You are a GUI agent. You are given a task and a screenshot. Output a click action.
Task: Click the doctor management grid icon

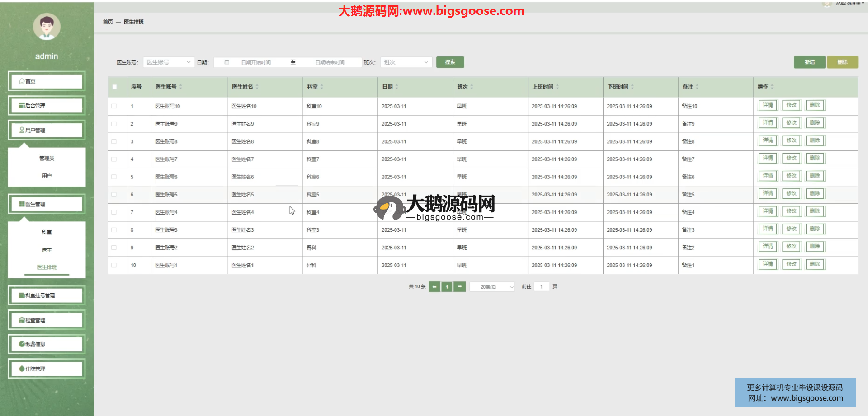(x=22, y=204)
